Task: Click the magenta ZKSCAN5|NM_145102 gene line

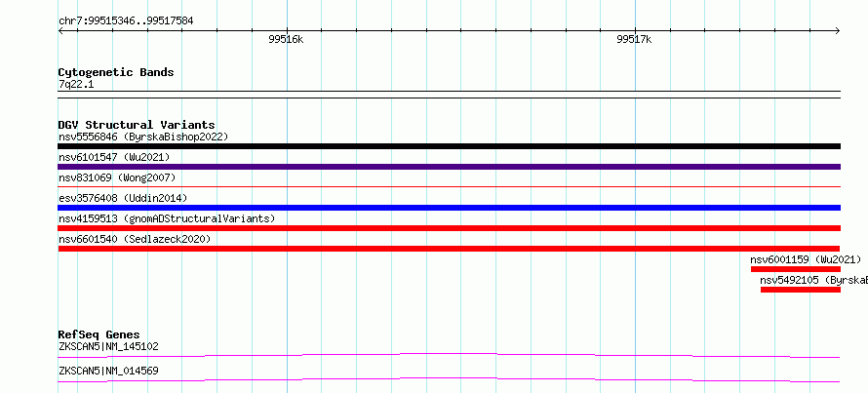Action: pos(449,355)
